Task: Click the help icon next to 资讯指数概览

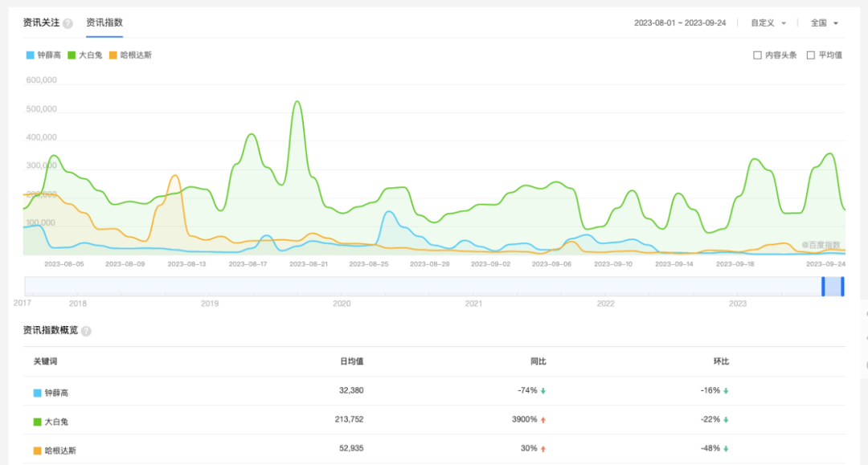Action: [86, 331]
